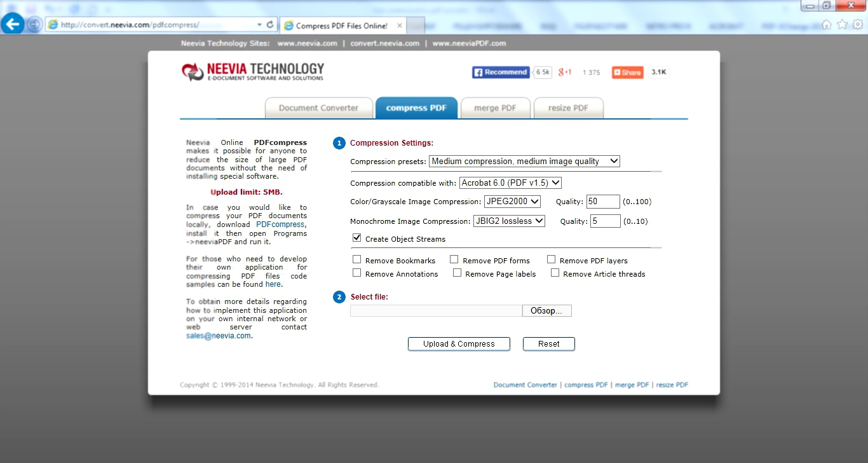
Task: Click footer compress PDF link
Action: 587,385
